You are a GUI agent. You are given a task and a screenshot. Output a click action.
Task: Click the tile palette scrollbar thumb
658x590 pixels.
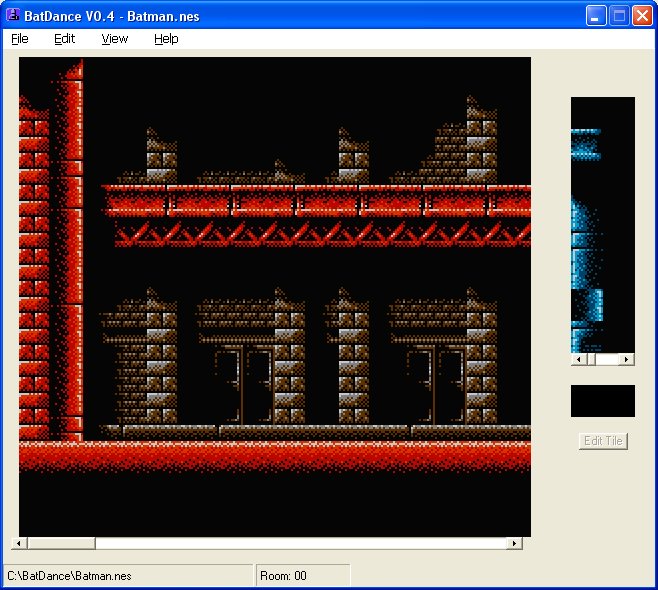[591, 359]
